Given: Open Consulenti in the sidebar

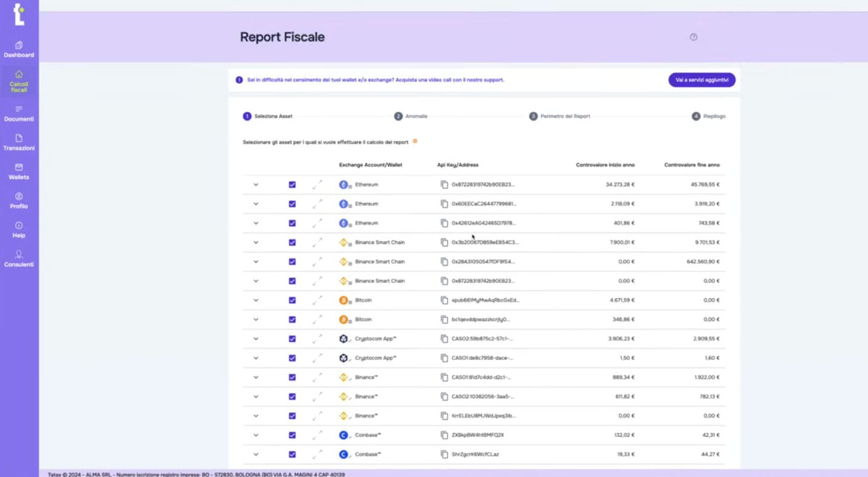Looking at the screenshot, I should click(x=19, y=258).
